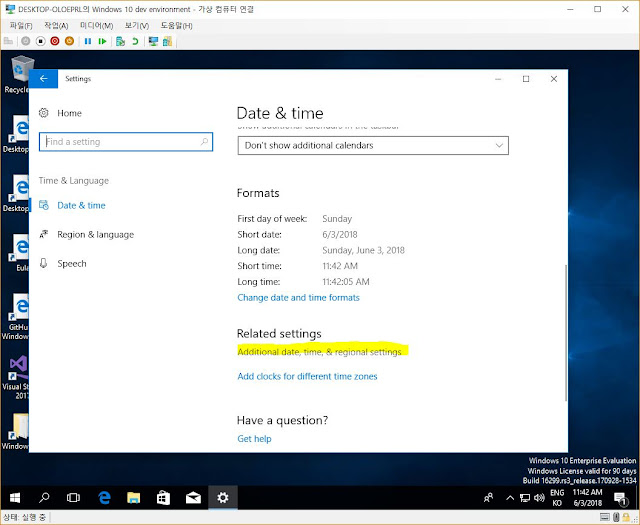Maximize the Settings window
Image resolution: width=640 pixels, height=525 pixels.
(526, 79)
